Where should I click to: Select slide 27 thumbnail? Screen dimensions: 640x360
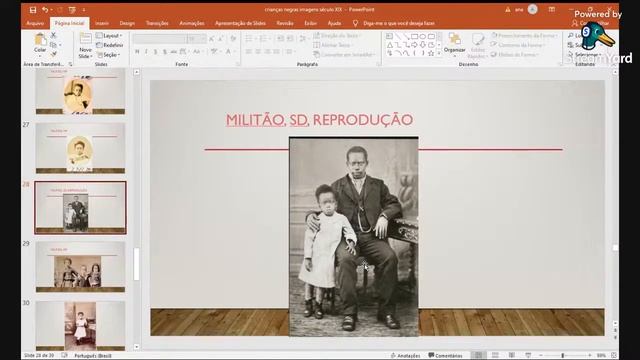(80, 148)
